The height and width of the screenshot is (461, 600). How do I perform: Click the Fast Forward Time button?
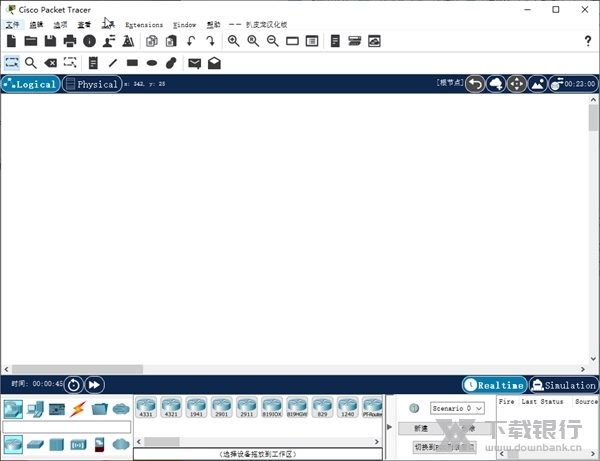94,384
